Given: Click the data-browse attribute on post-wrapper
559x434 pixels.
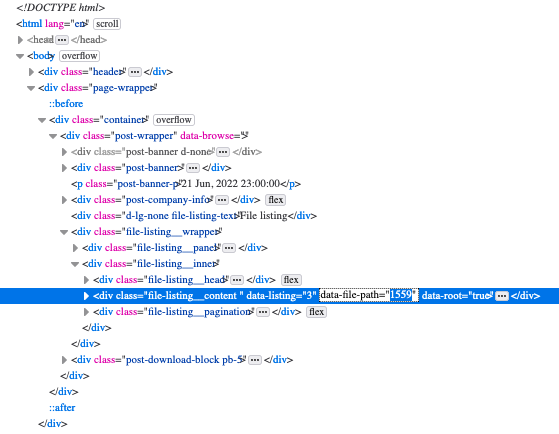Looking at the screenshot, I should tap(214, 136).
